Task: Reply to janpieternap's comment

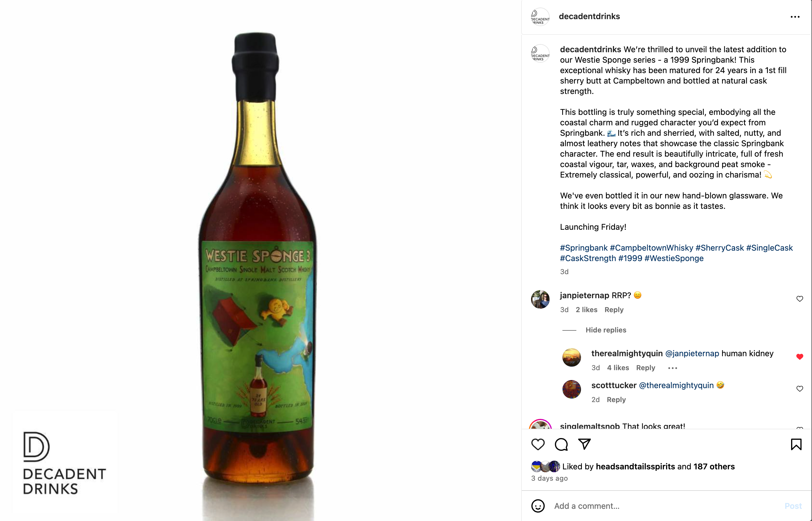Action: [x=614, y=310]
